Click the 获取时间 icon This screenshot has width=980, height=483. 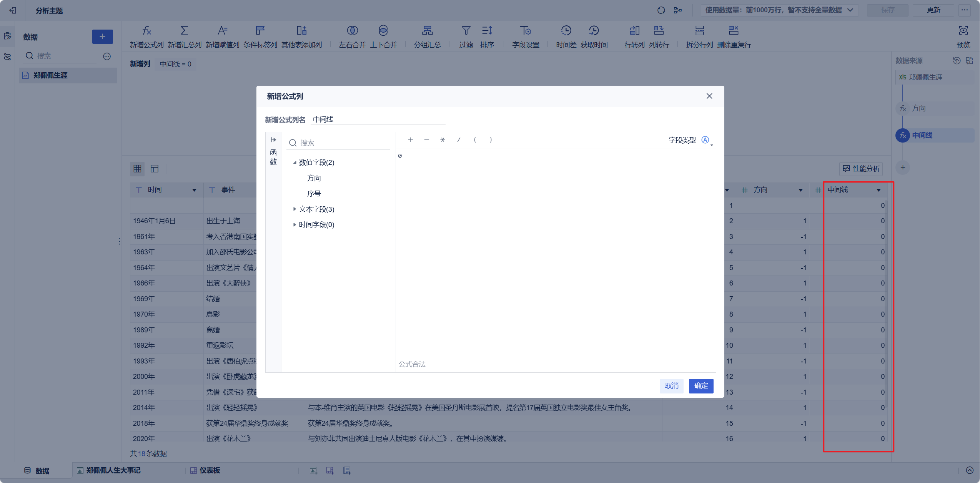point(594,30)
